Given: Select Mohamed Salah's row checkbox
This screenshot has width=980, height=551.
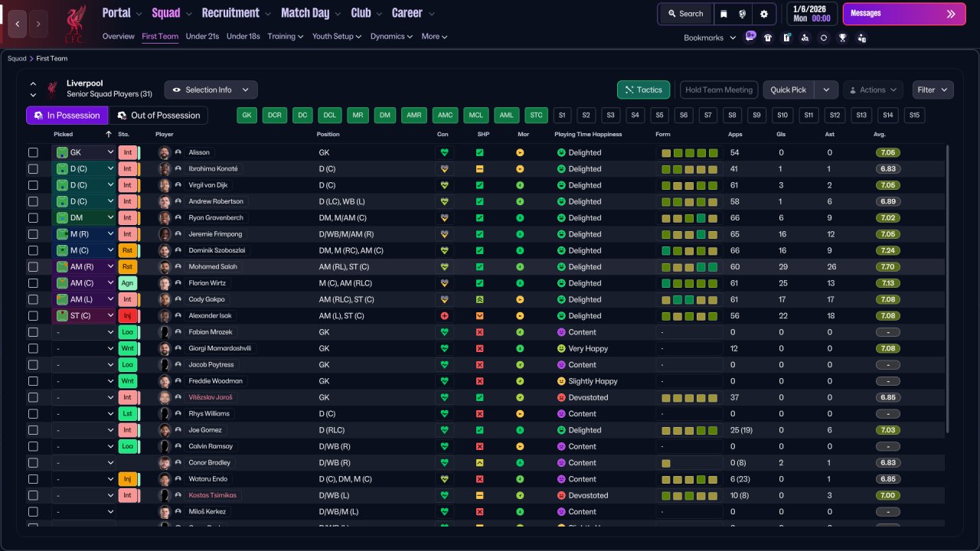Looking at the screenshot, I should 33,267.
